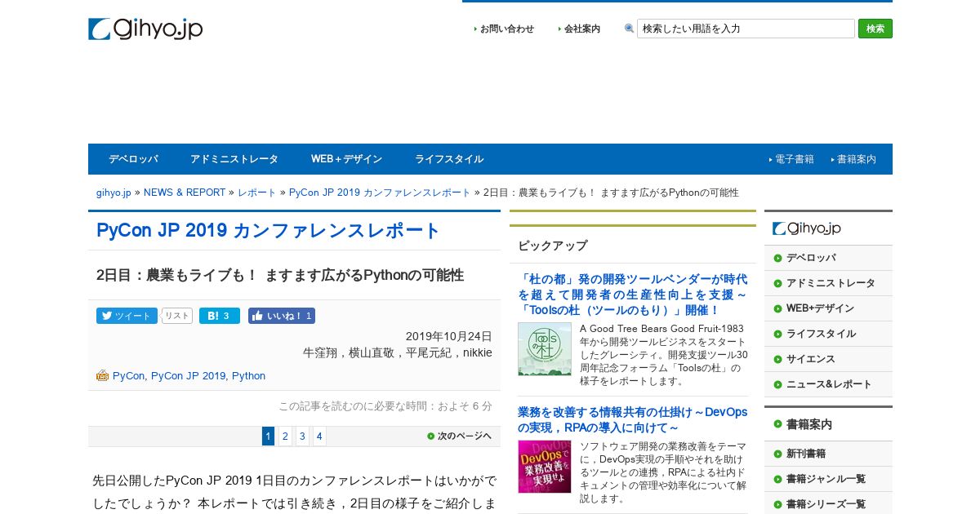
Task: Click the DevOps article thumbnail image
Action: point(544,467)
